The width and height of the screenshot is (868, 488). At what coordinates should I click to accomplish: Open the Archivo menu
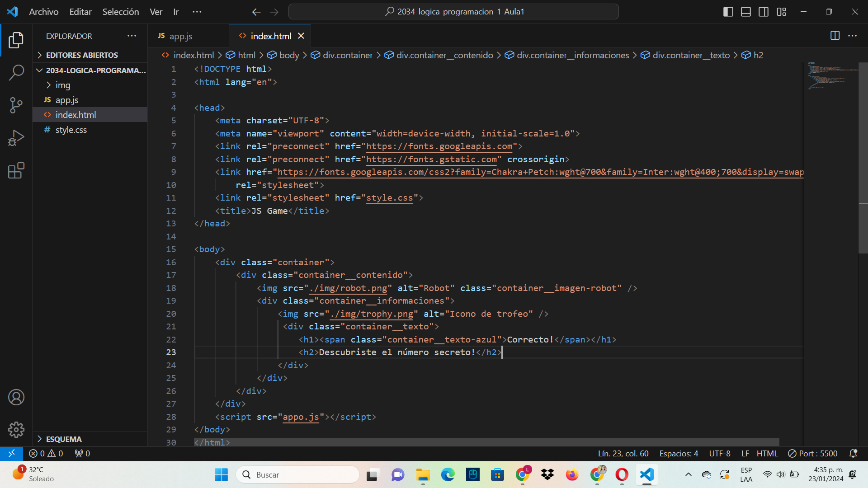44,12
